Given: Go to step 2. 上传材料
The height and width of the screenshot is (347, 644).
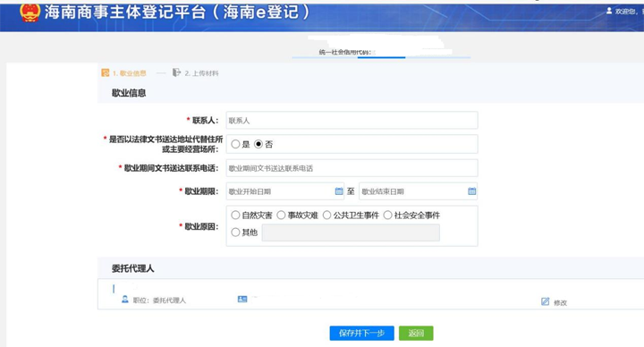Looking at the screenshot, I should 201,73.
